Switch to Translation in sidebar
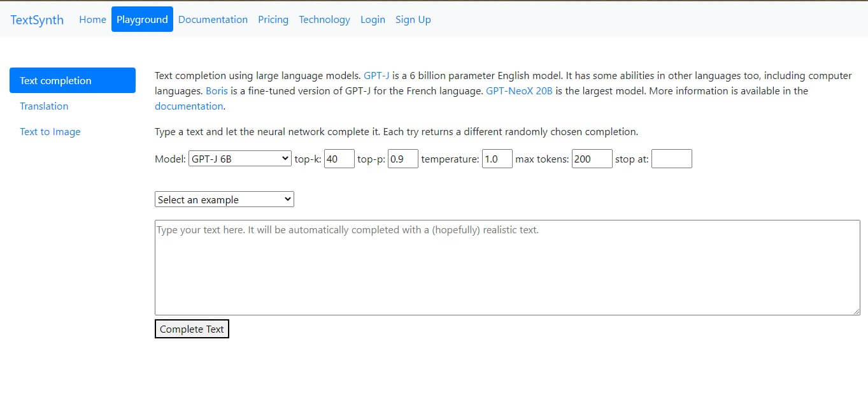Viewport: 868px width, 418px height. (x=44, y=106)
